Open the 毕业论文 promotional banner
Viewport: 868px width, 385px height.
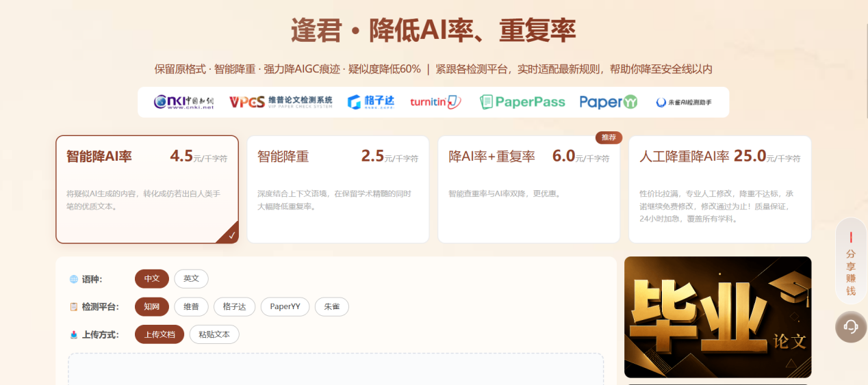point(717,317)
